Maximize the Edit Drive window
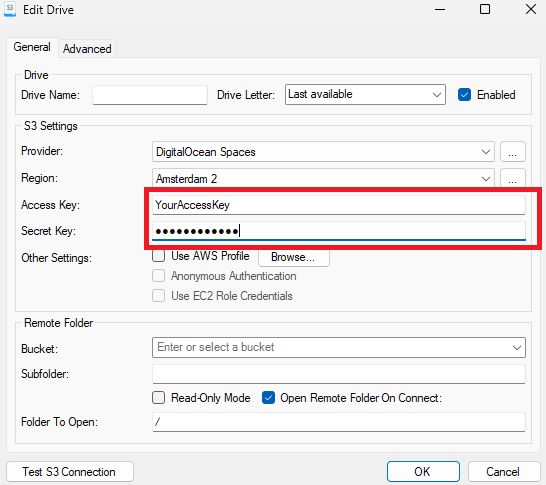Screen dimensions: 546x485 click(485, 9)
